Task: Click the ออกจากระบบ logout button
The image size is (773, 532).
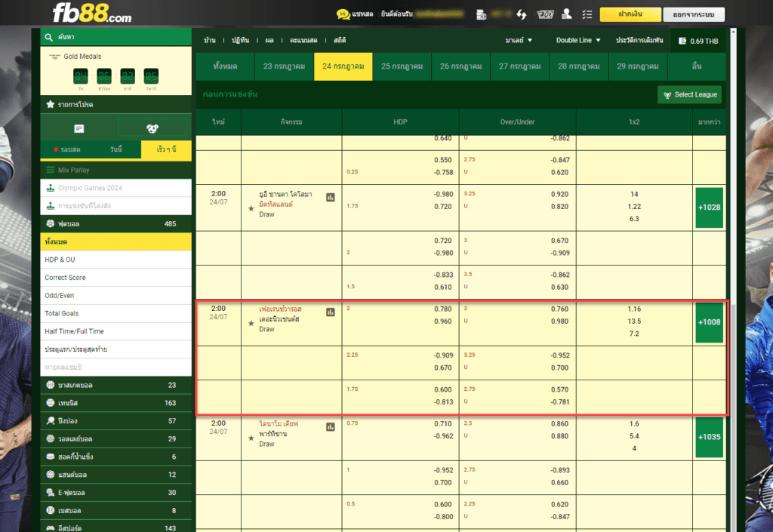Action: tap(694, 14)
